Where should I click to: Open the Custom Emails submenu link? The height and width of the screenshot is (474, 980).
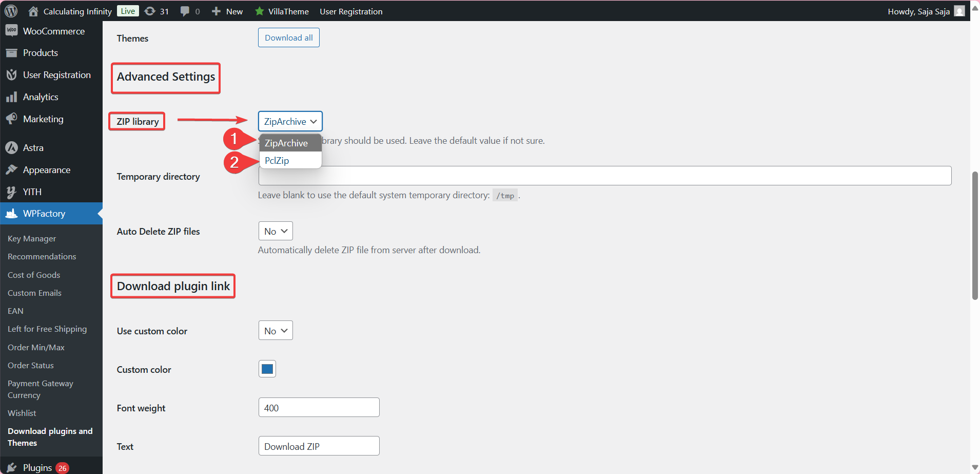(34, 293)
